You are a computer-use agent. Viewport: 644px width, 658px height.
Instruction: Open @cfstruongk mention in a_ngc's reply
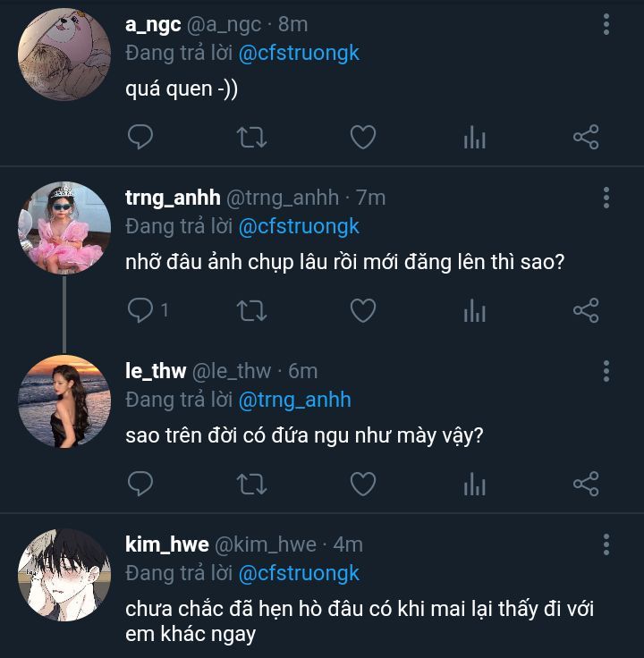pos(299,53)
